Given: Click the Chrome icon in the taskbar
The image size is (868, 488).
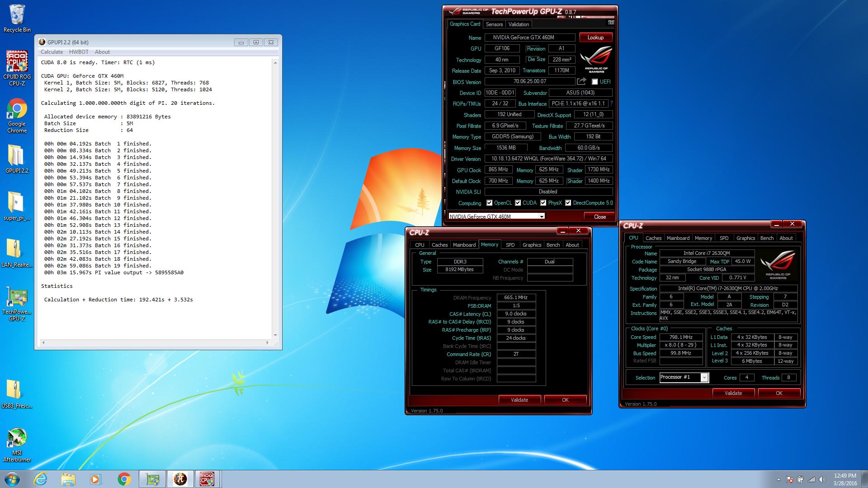Looking at the screenshot, I should point(124,479).
